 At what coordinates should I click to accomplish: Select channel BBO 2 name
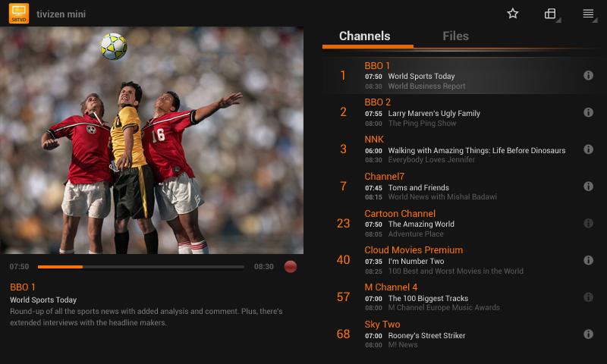(377, 102)
